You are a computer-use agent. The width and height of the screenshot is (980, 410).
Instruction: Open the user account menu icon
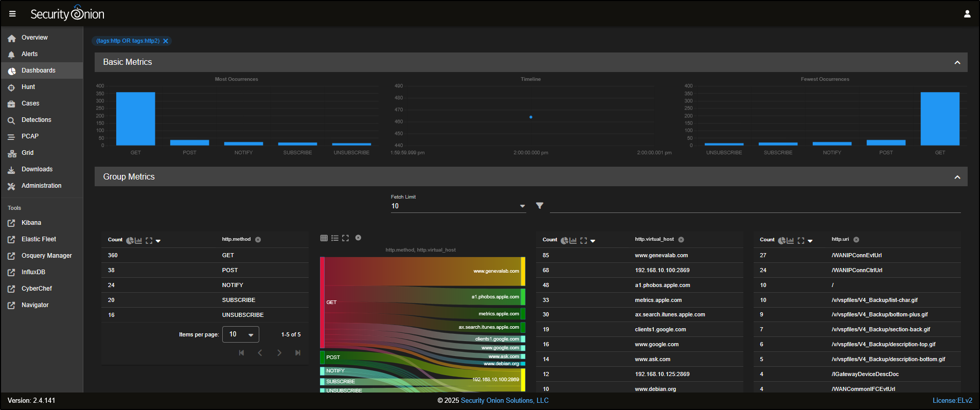967,14
